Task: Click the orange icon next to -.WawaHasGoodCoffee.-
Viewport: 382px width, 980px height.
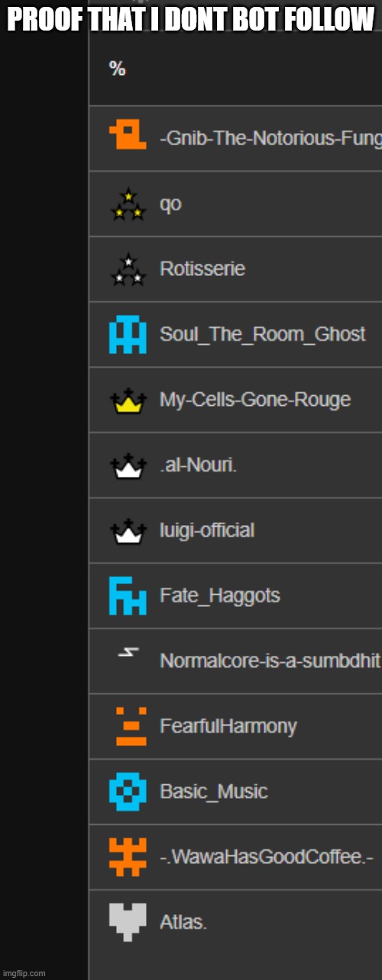Action: point(128,856)
